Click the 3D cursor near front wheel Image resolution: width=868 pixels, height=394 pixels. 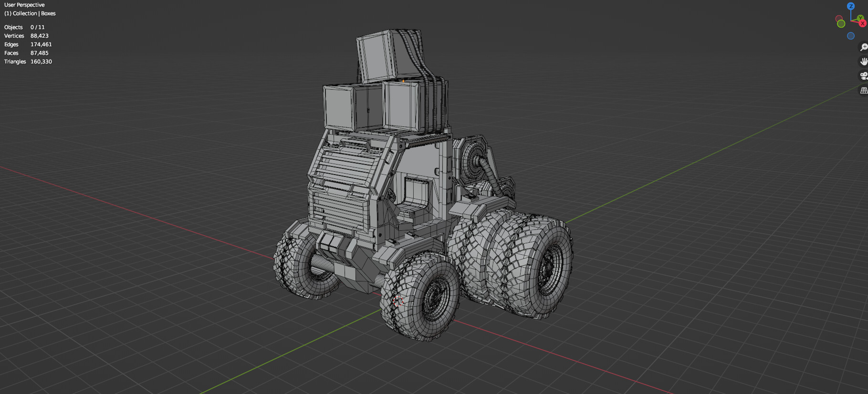tap(398, 301)
